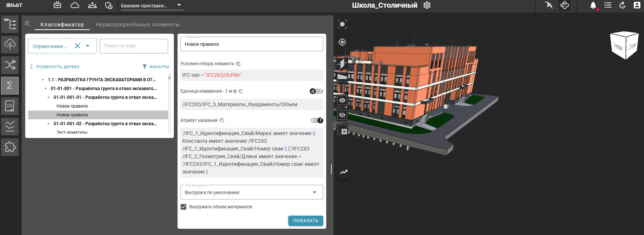Image resolution: width=644 pixels, height=235 pixels.
Task: Toggle attribute/formula switch for Атрибут названия
Action: click(316, 120)
